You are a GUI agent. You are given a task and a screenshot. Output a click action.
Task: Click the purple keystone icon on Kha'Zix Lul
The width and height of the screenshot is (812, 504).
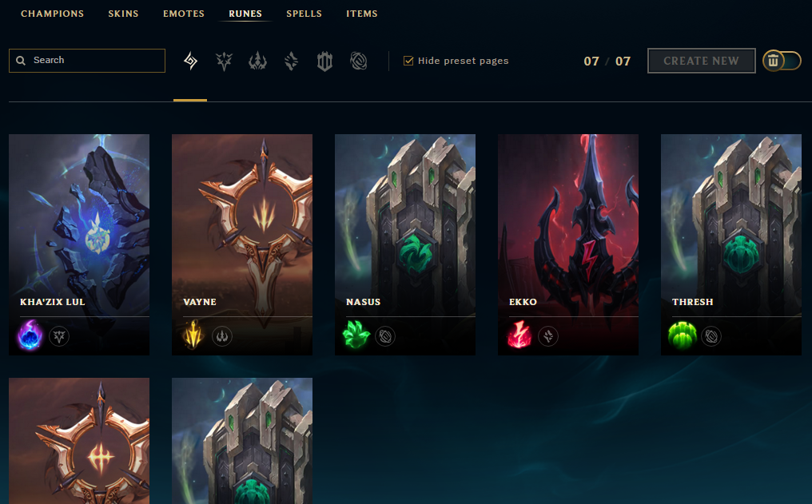[x=30, y=335]
